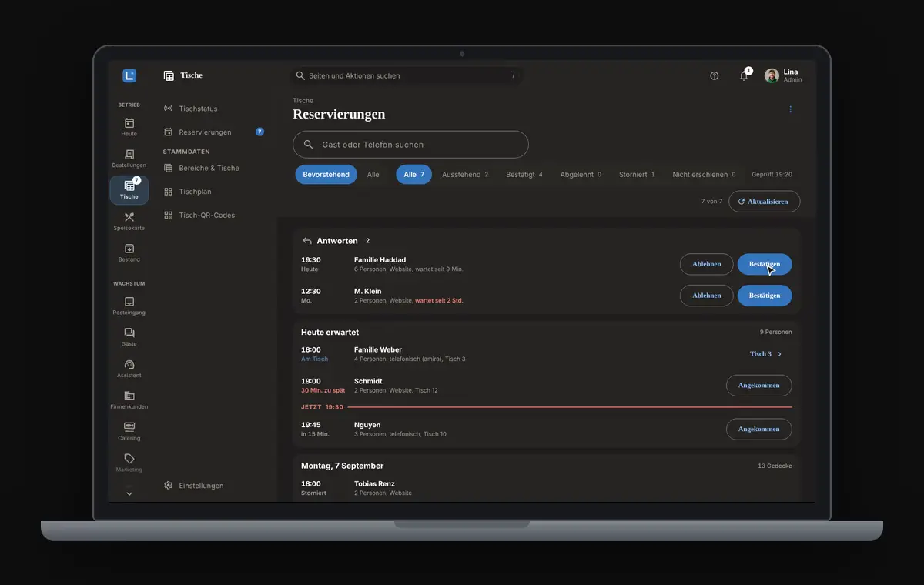Image resolution: width=924 pixels, height=585 pixels.
Task: Open Reservierungen in the Tische menu
Action: (x=214, y=132)
